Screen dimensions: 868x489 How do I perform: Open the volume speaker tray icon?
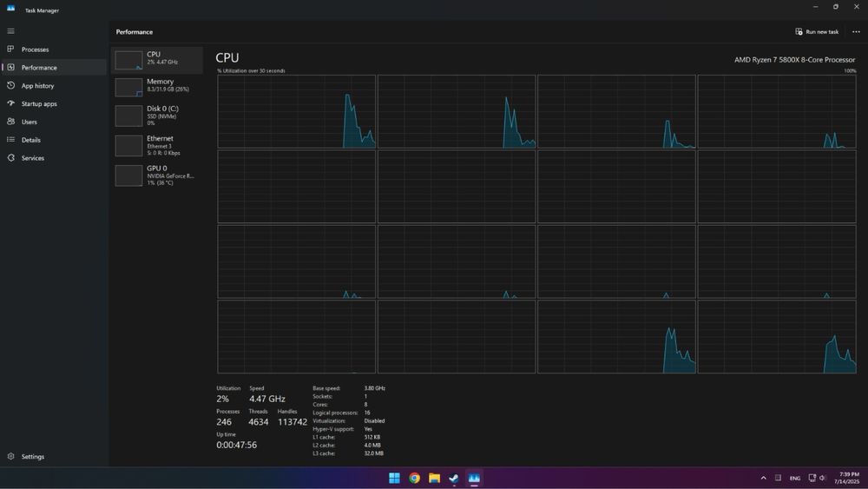[x=823, y=478]
